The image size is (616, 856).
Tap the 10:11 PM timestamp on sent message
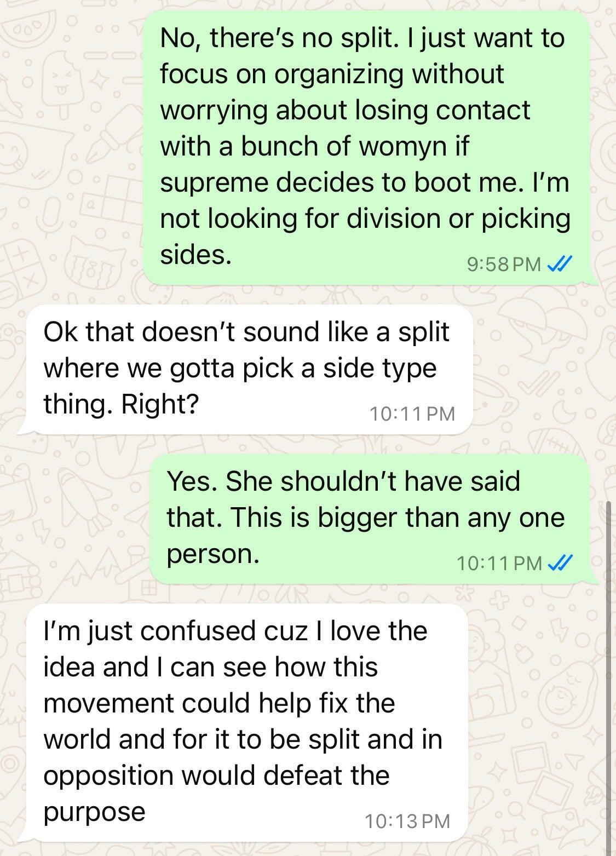[x=499, y=563]
